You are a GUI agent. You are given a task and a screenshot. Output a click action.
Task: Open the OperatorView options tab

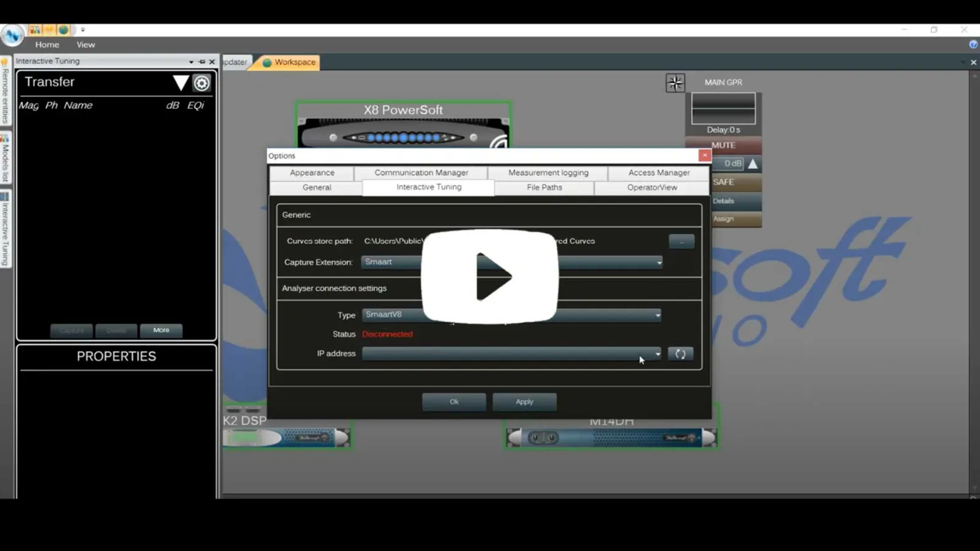coord(652,187)
